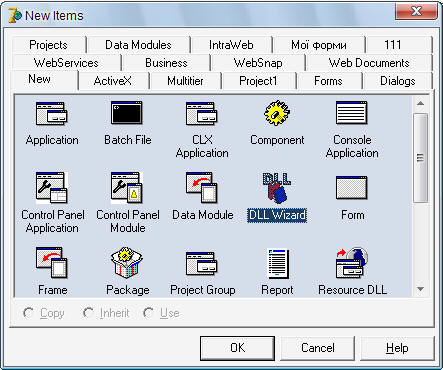
Task: Click the 'DLL Wizard' label text
Action: [277, 215]
